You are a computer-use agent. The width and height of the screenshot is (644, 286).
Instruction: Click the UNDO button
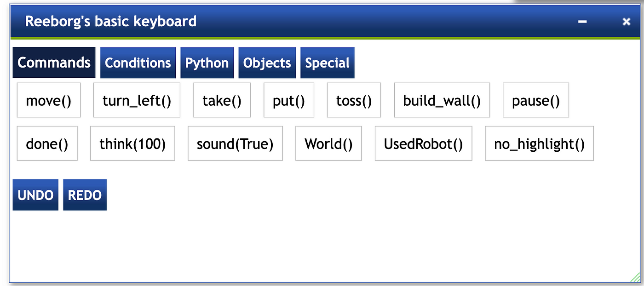(36, 195)
